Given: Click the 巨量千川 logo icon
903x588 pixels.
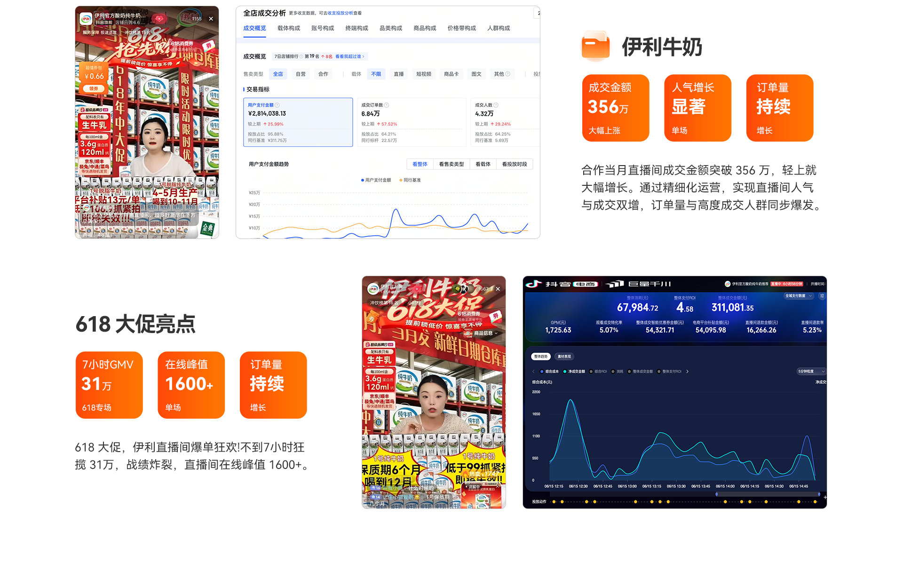Looking at the screenshot, I should 615,284.
